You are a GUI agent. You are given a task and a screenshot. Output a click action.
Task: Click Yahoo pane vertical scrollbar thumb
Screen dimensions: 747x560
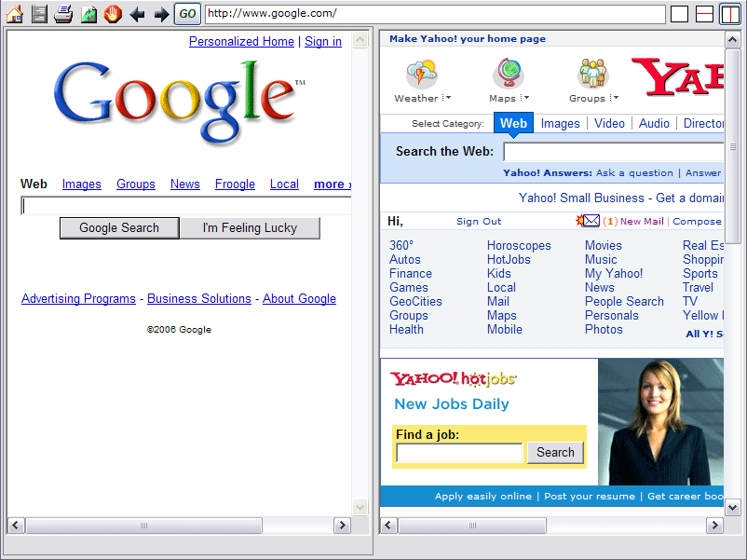tap(732, 147)
